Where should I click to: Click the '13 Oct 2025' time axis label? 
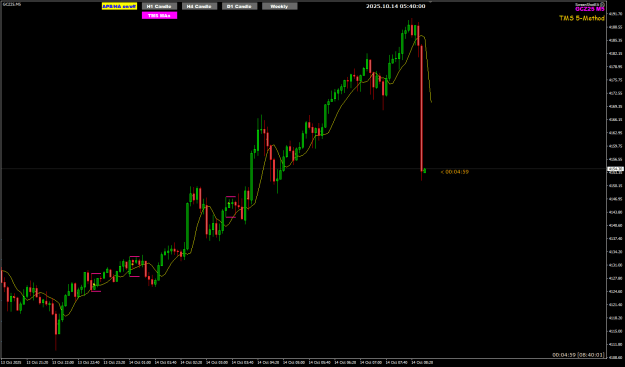[x=10, y=363]
